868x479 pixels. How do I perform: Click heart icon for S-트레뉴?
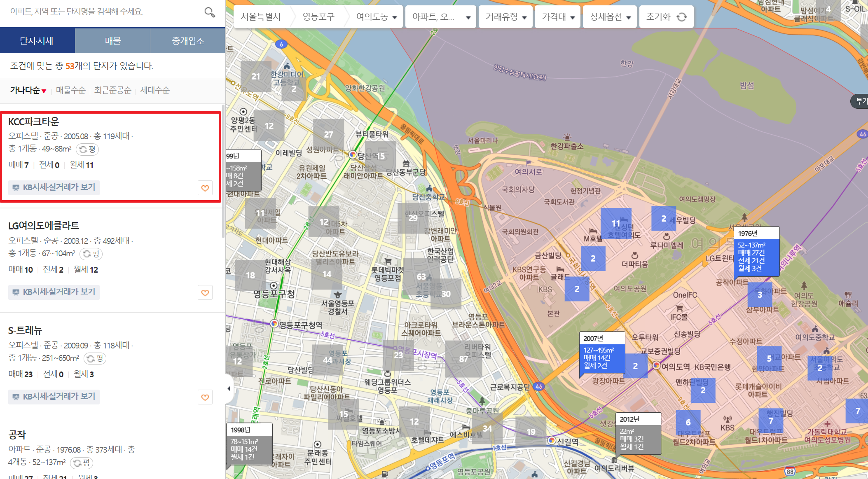click(205, 397)
